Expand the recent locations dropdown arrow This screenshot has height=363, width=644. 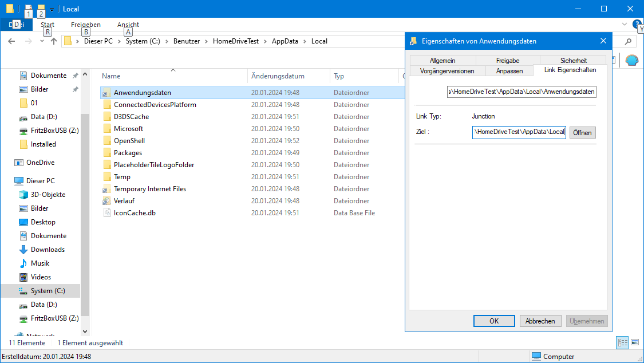(42, 41)
